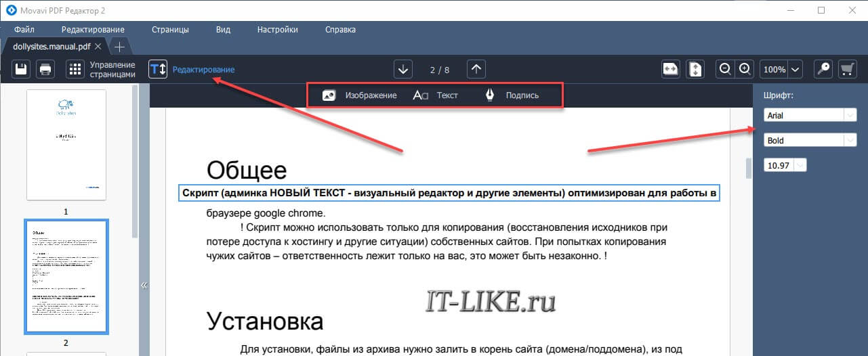Click the Подпись button label
The width and height of the screenshot is (868, 356).
522,95
